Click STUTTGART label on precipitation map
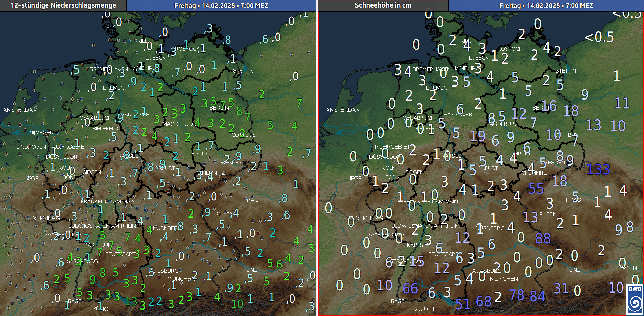This screenshot has height=316, width=644. pyautogui.click(x=121, y=254)
